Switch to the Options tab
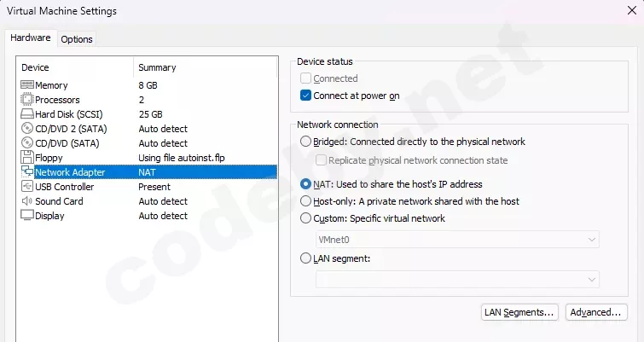The width and height of the screenshot is (644, 342). 77,38
